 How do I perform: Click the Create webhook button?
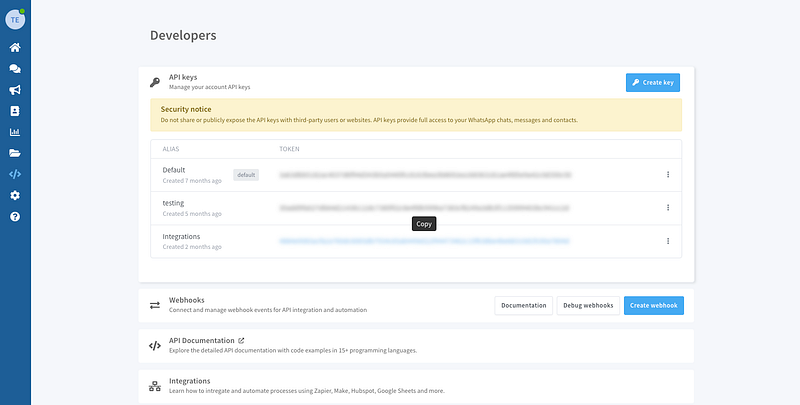coord(653,305)
